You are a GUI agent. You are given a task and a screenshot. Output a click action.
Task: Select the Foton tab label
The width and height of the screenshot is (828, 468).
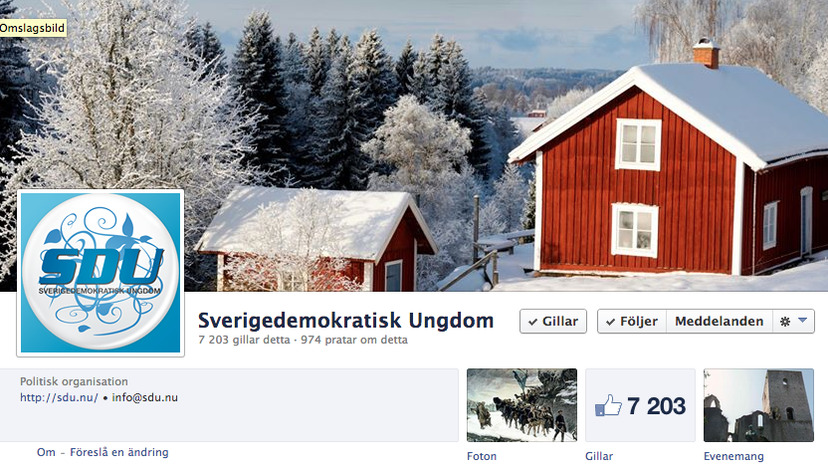pos(482,456)
